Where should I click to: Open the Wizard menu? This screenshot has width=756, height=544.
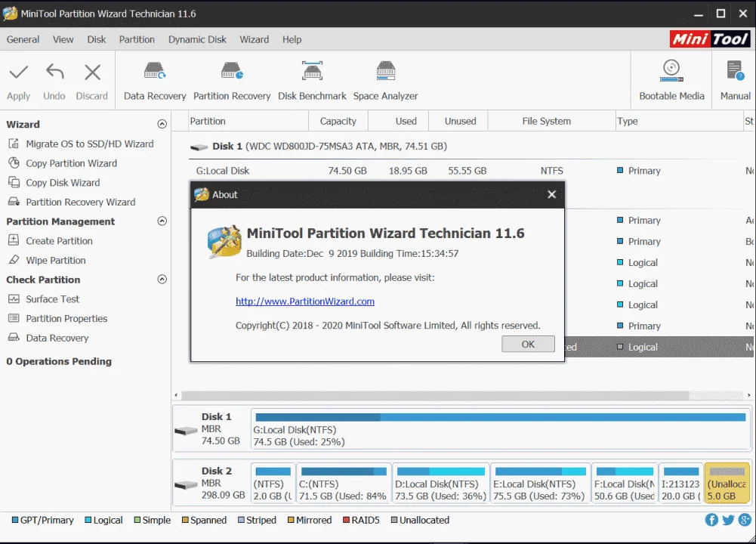tap(254, 39)
